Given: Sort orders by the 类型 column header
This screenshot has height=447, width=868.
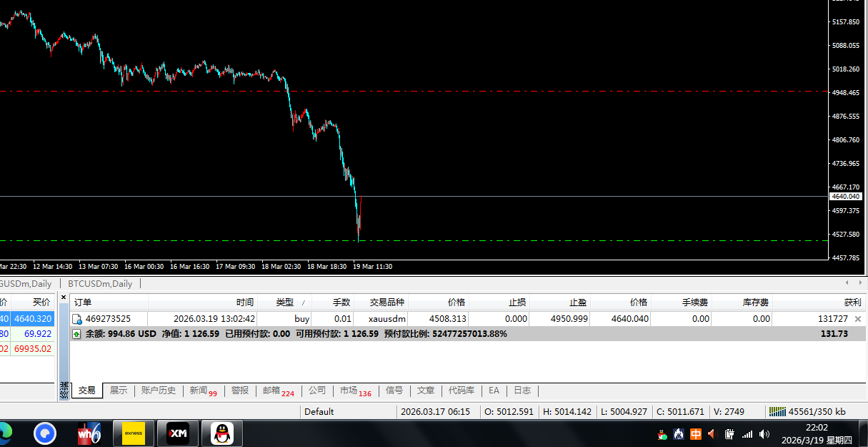Looking at the screenshot, I should 284,303.
